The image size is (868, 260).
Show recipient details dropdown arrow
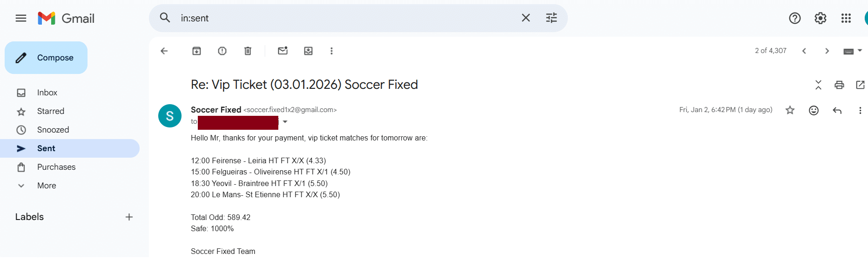[x=285, y=122]
